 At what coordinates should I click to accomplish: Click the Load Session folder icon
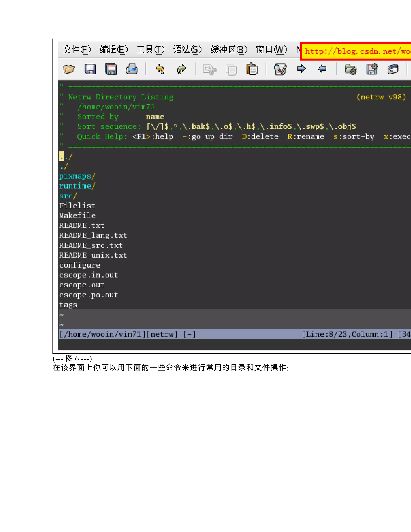351,69
